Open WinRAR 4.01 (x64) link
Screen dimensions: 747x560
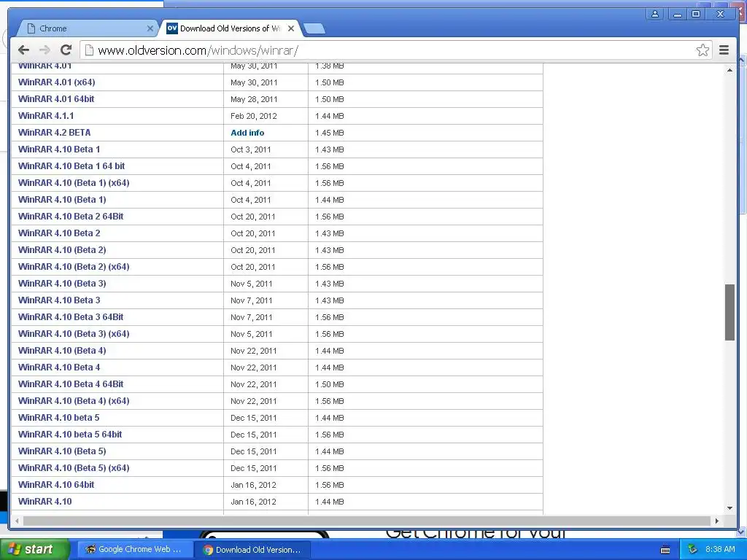pyautogui.click(x=57, y=82)
